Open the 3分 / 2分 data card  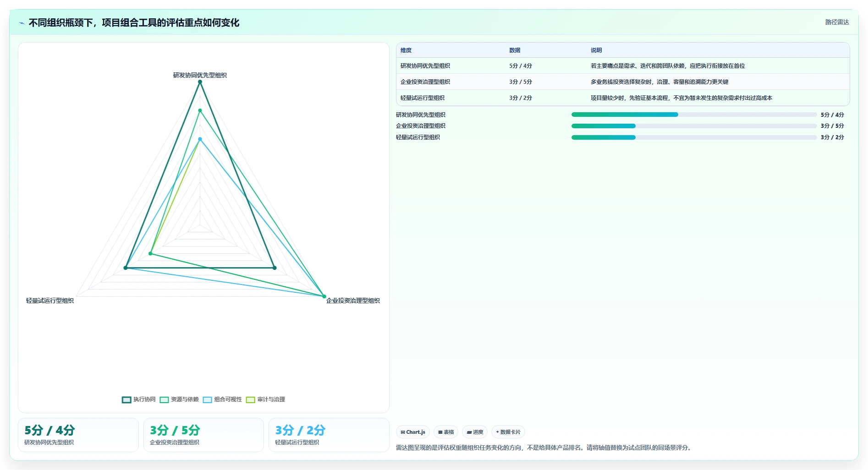click(x=329, y=435)
